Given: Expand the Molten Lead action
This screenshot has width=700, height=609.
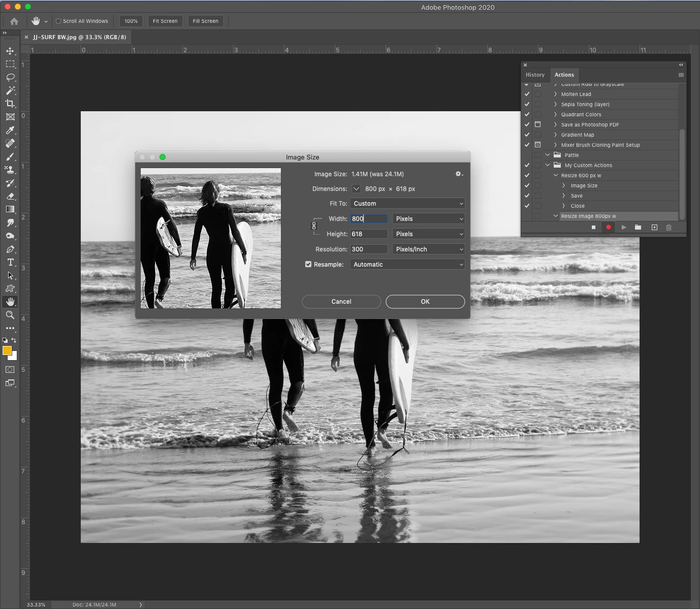Looking at the screenshot, I should (555, 94).
